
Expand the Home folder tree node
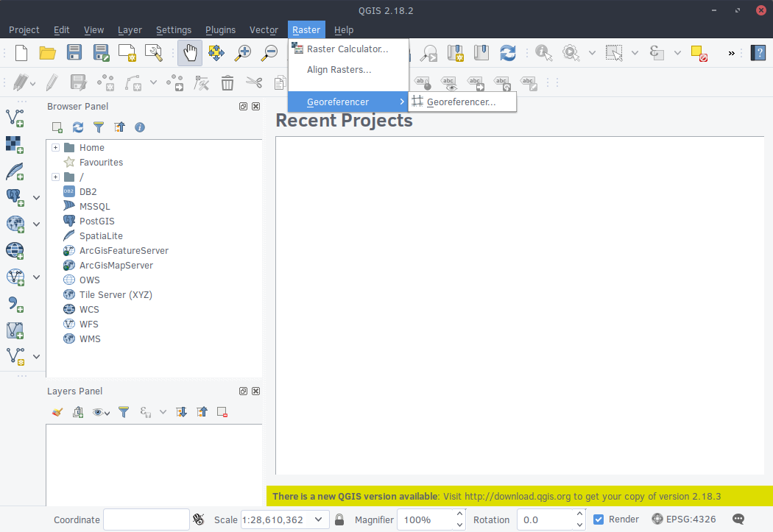(56, 148)
